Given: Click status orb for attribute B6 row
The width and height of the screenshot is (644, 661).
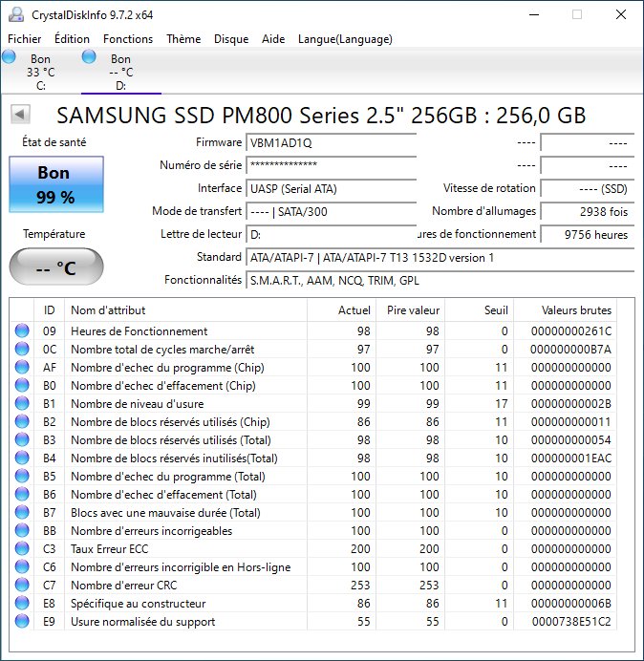Looking at the screenshot, I should [x=22, y=494].
